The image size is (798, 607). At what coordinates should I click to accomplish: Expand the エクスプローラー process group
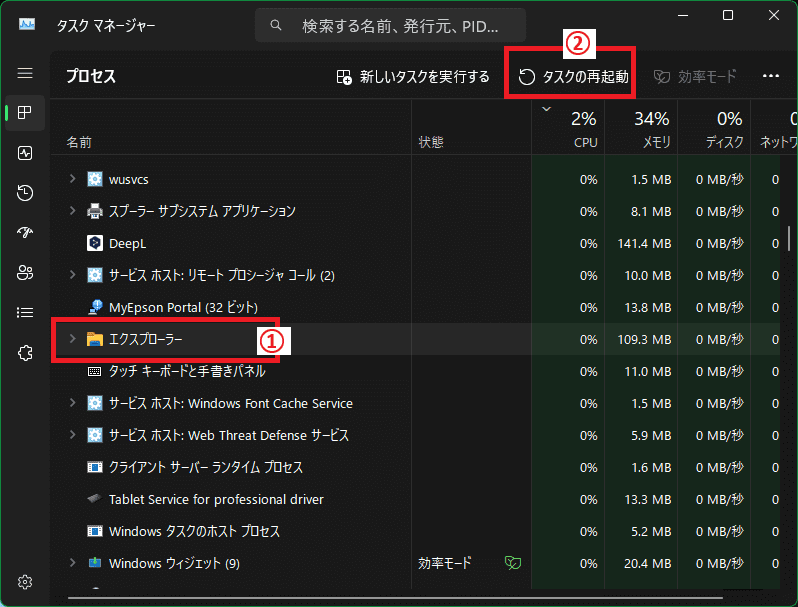click(x=72, y=340)
